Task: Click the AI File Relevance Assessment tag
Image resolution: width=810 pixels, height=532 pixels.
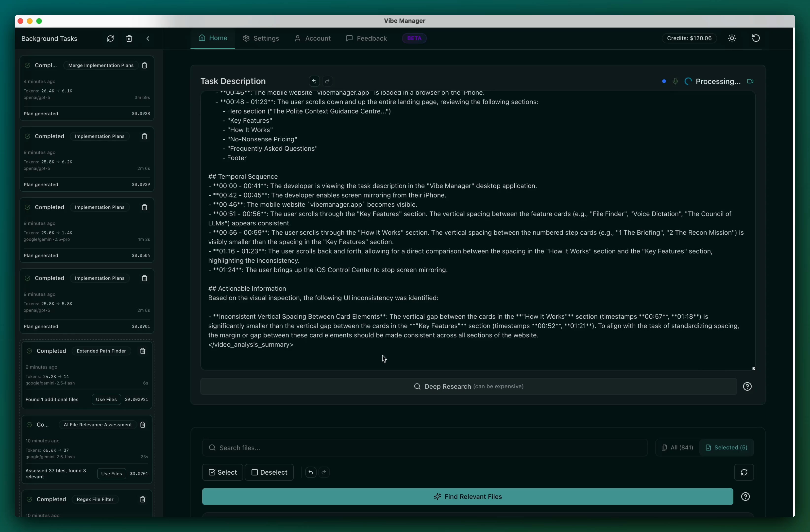Action: [x=98, y=425]
